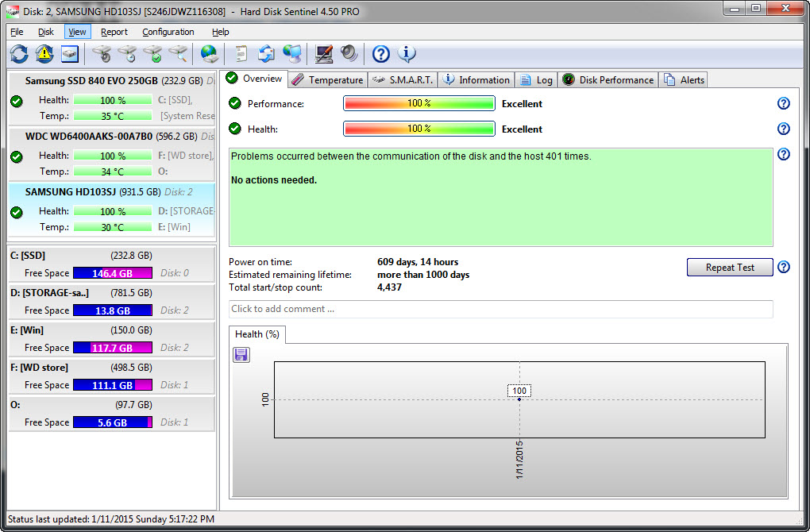Switch to the Overview tab

click(x=255, y=79)
